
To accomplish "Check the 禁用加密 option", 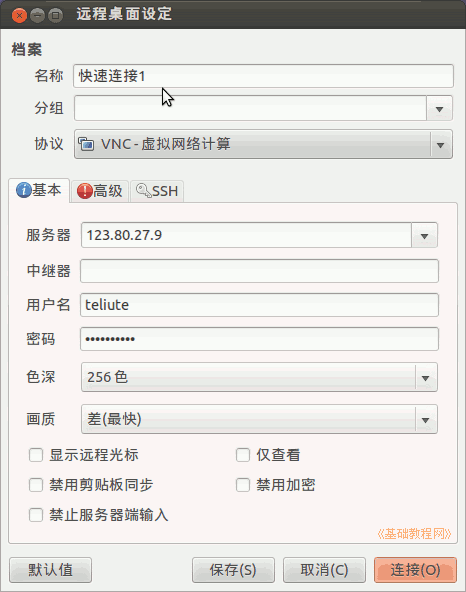I will 243,485.
